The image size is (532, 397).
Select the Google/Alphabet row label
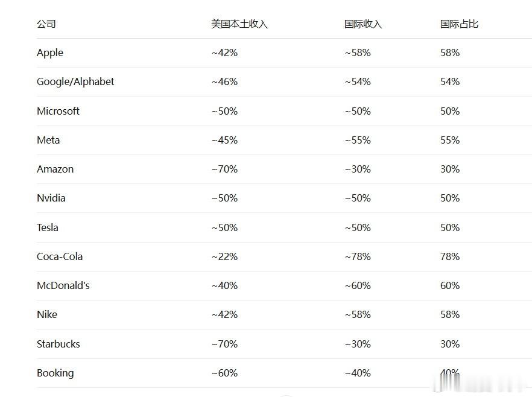coord(75,82)
